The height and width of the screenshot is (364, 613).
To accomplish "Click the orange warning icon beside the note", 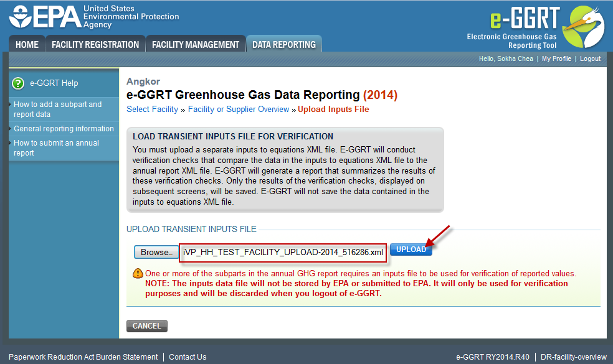I will pos(138,273).
